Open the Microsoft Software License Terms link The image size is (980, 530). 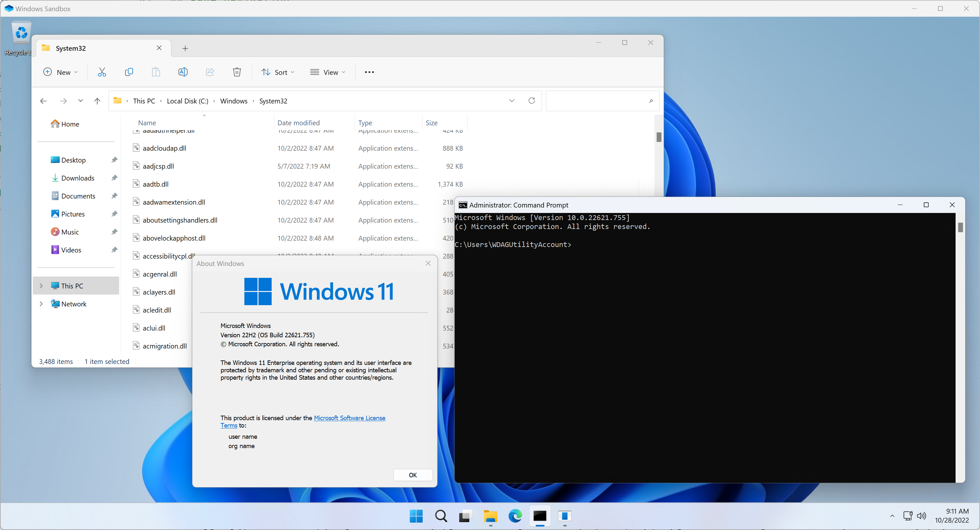point(349,418)
